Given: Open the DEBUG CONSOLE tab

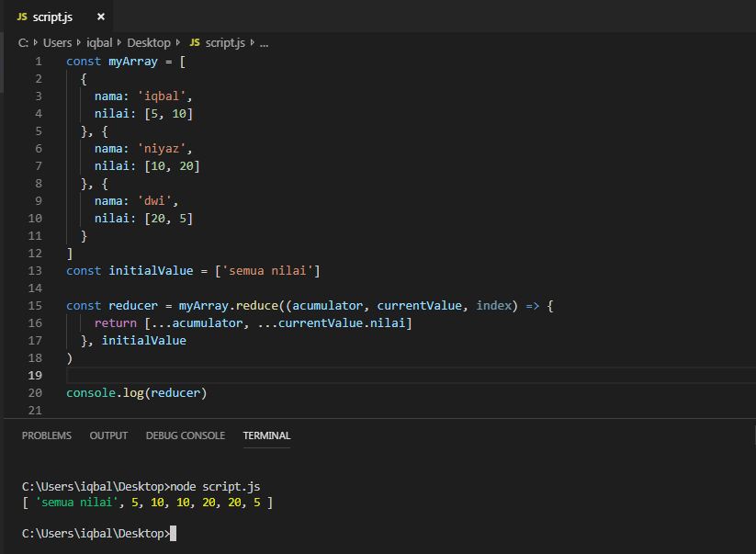Looking at the screenshot, I should click(x=185, y=435).
